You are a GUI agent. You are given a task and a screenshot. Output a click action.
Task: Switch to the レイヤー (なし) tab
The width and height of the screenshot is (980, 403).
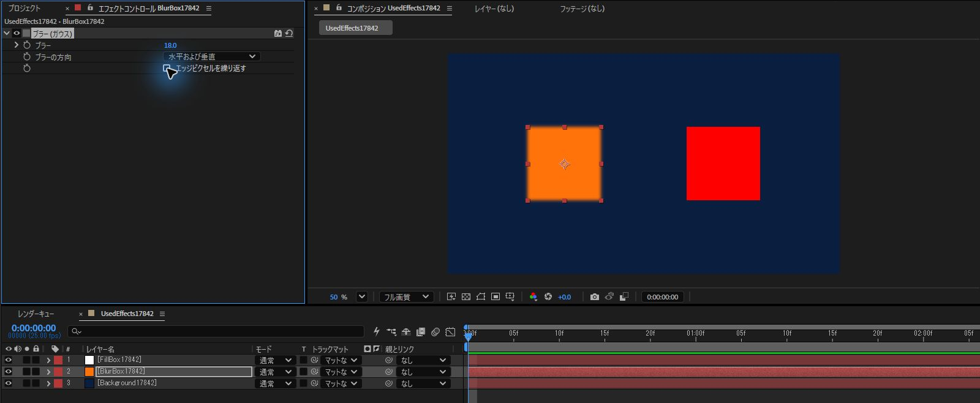point(494,9)
